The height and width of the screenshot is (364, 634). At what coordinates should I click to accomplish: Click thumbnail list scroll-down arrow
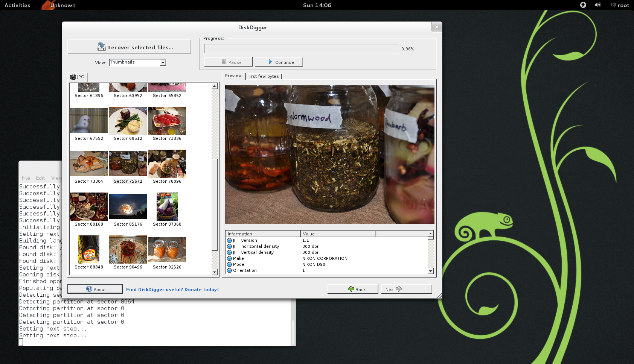(215, 272)
